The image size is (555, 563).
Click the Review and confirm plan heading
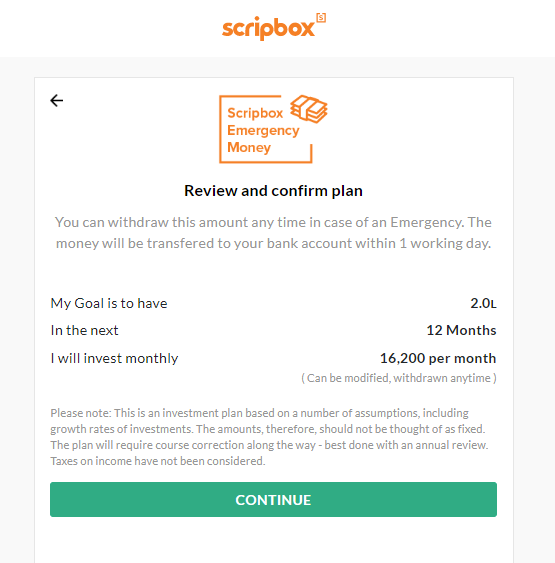click(x=273, y=191)
